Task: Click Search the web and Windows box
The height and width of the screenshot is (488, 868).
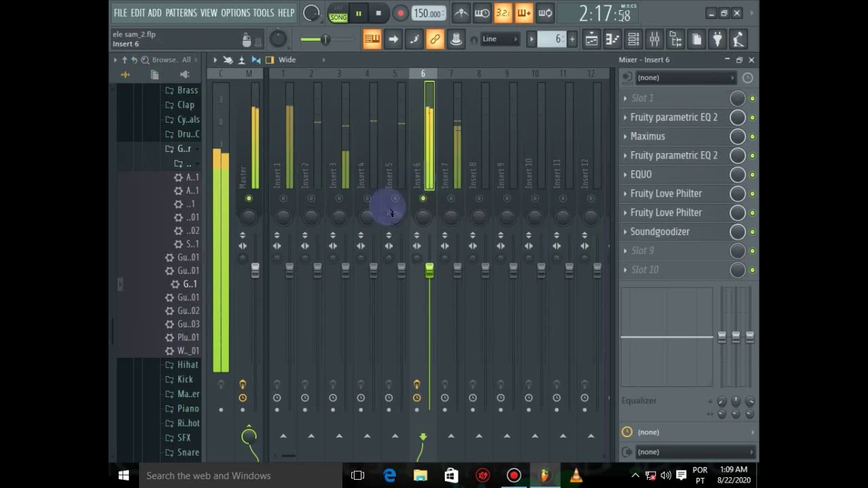Action: coord(240,476)
